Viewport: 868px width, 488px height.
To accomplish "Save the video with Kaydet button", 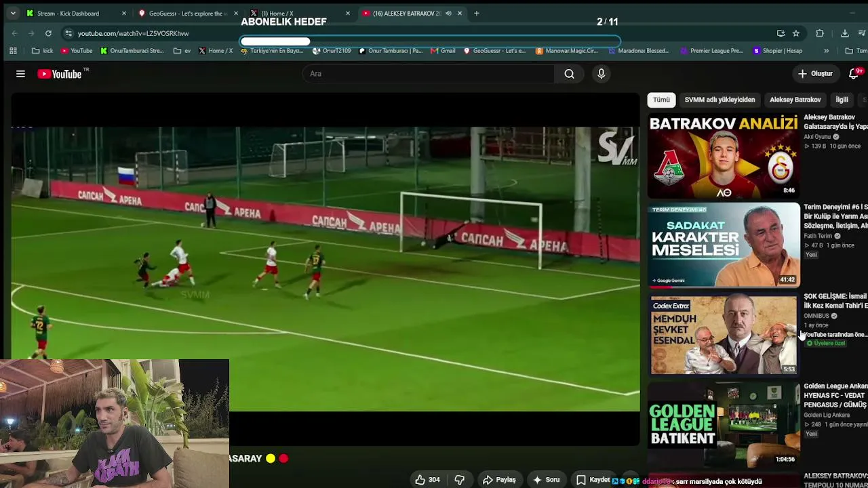I will 592,480.
